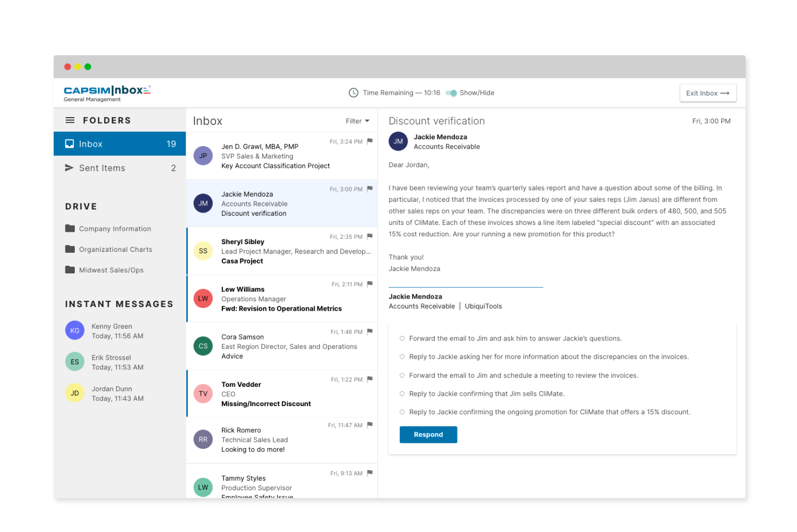The image size is (797, 532).
Task: Click the KG avatar for Kenny Green
Action: 75,330
